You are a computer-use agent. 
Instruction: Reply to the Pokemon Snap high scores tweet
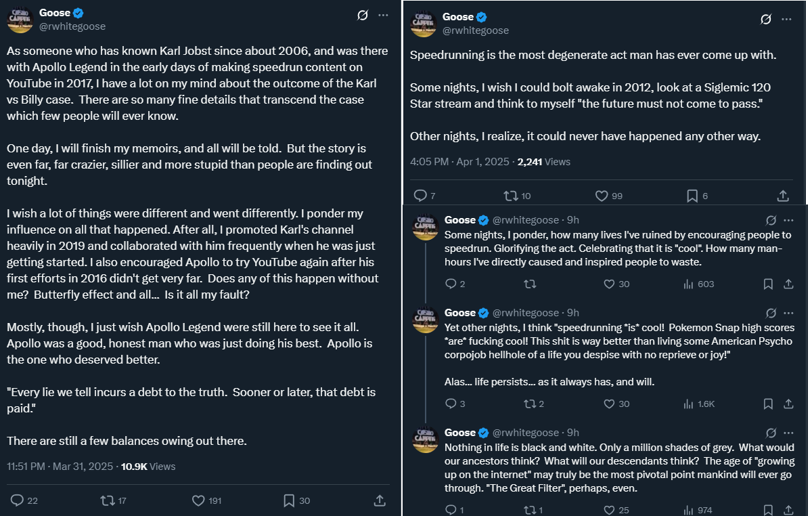[x=451, y=404]
